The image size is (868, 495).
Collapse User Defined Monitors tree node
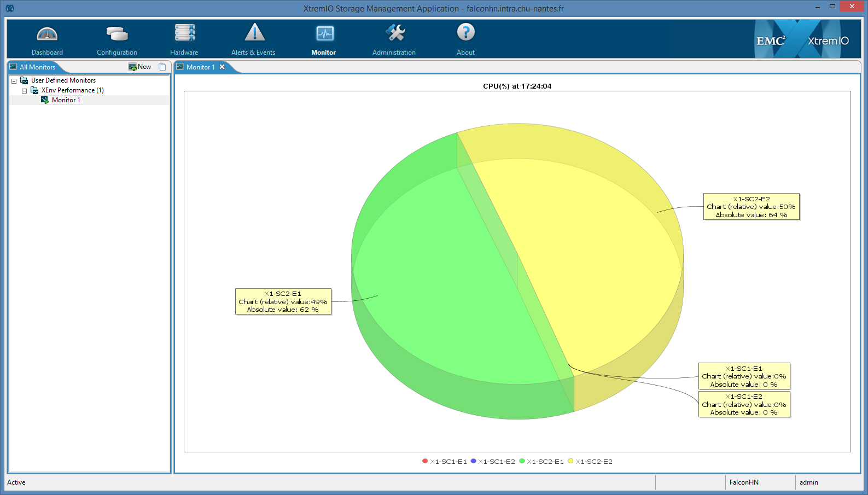coord(14,81)
